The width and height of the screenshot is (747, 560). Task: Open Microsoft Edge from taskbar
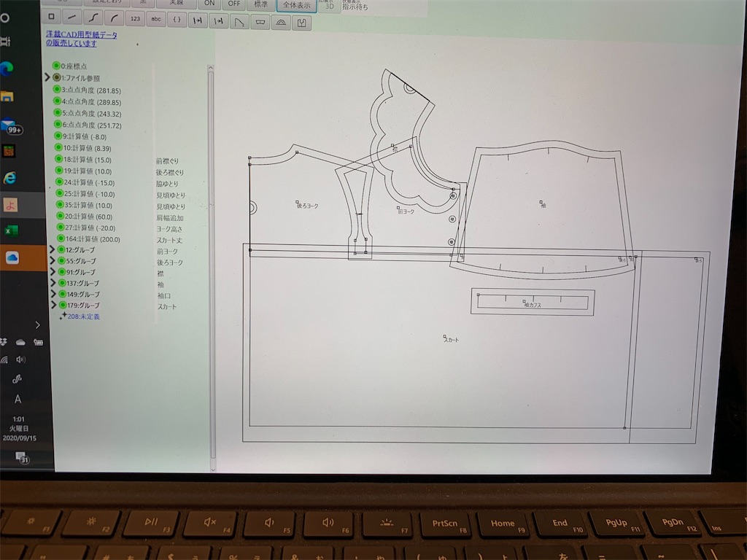[7, 69]
